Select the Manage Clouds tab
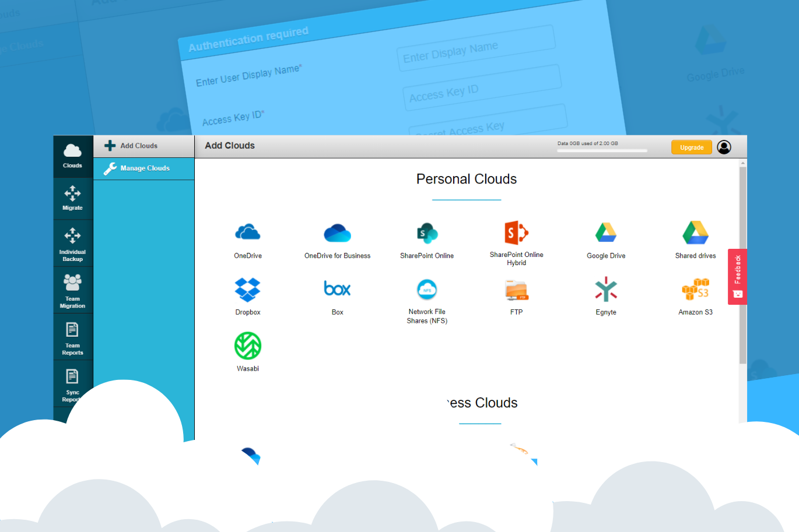The width and height of the screenshot is (799, 532). click(x=143, y=168)
